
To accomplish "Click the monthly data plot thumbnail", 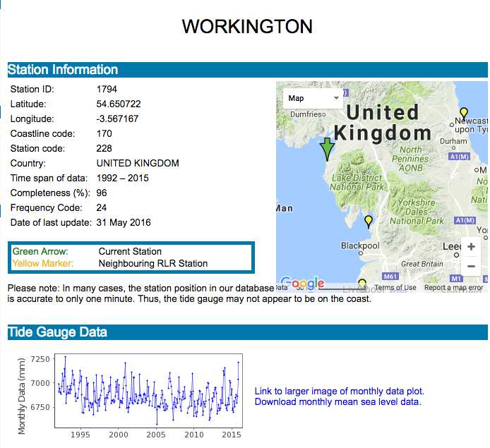I will point(130,395).
